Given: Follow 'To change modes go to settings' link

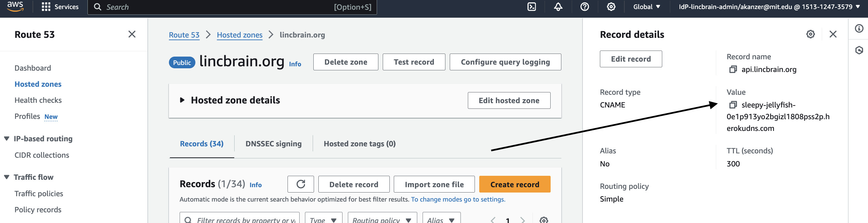Looking at the screenshot, I should pyautogui.click(x=458, y=200).
